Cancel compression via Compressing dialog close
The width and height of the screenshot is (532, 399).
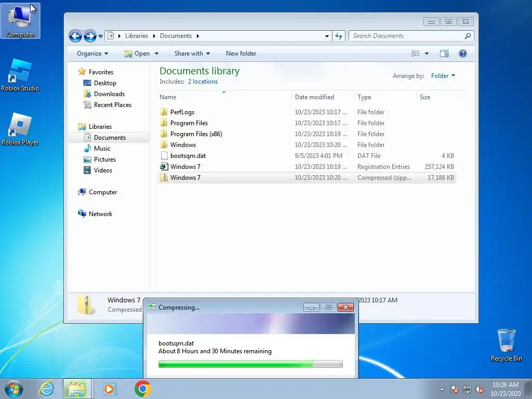pyautogui.click(x=345, y=308)
